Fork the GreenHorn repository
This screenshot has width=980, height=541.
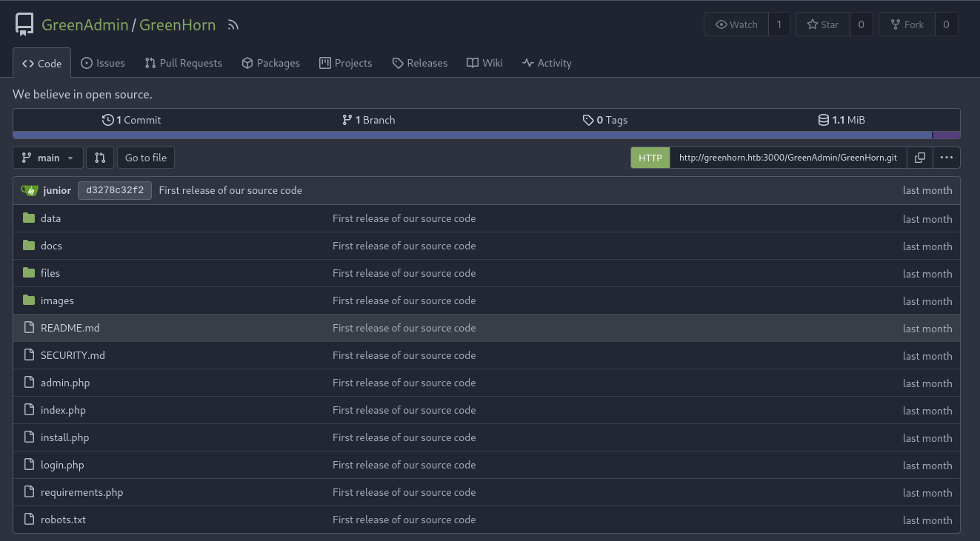907,24
